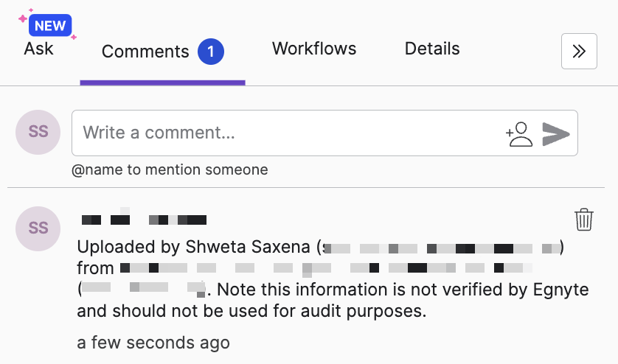Click the '@name to mention someone' hint

pyautogui.click(x=170, y=169)
